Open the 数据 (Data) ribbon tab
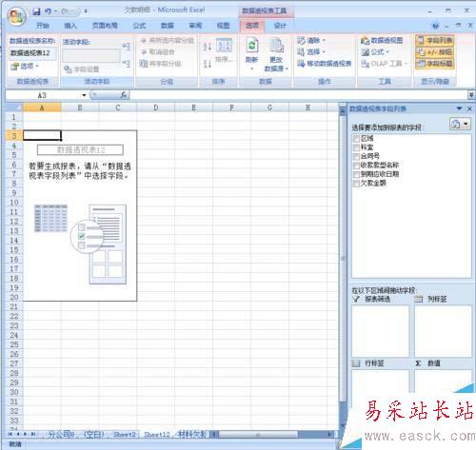Viewport: 476px width, 450px height. pos(167,26)
